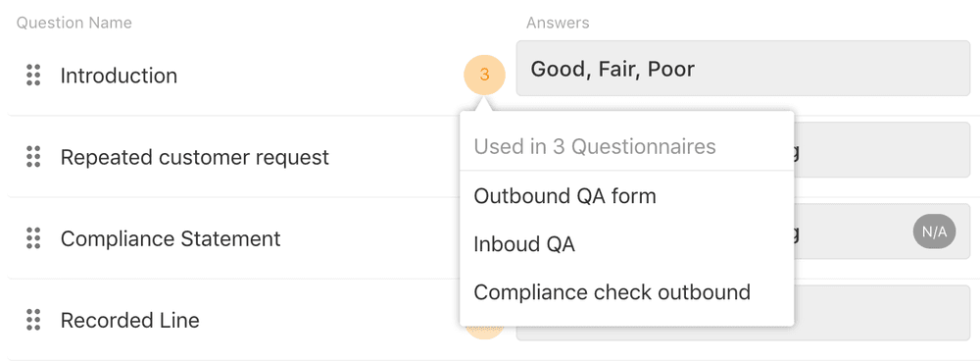Click the Compliance Statement question name
The width and height of the screenshot is (980, 361).
171,238
